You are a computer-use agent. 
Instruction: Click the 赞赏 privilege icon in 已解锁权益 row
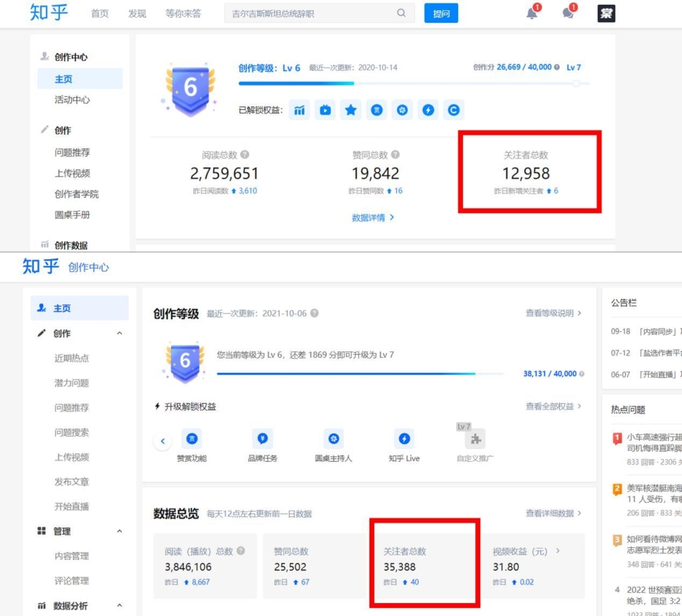pos(376,110)
